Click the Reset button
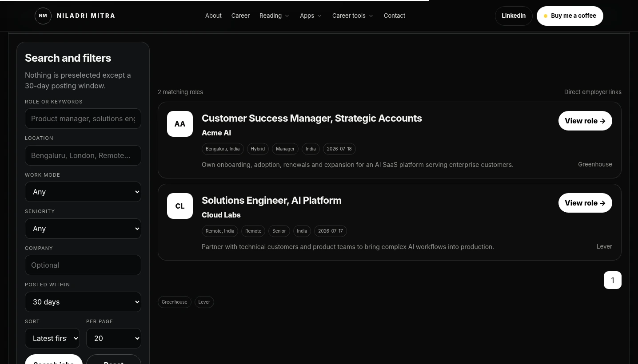638x364 pixels. [x=114, y=360]
